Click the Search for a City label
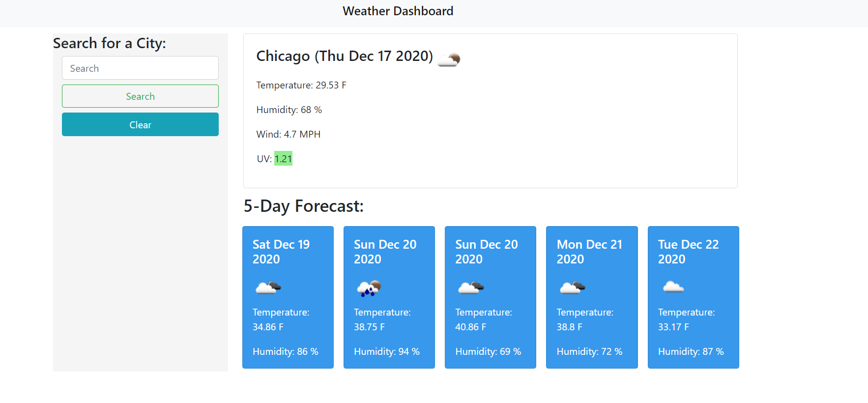Screen dimensions: 868x403 [110, 44]
